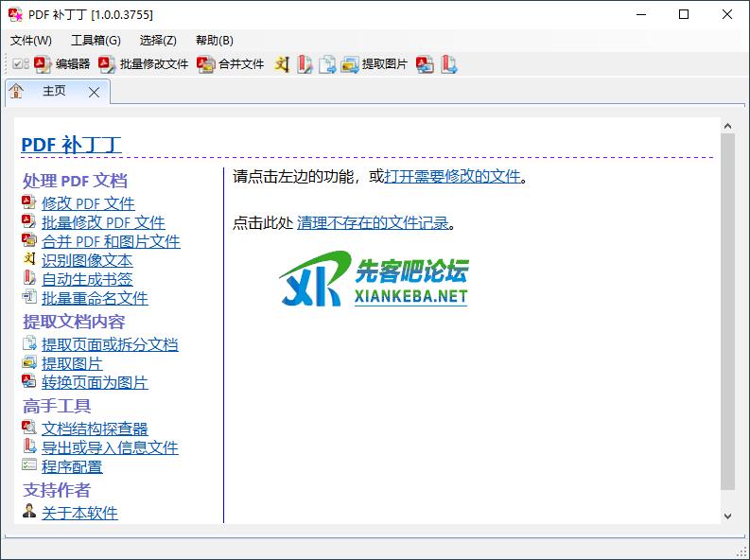Open the 批量重命名文件 link
This screenshot has height=560, width=750.
click(x=95, y=298)
